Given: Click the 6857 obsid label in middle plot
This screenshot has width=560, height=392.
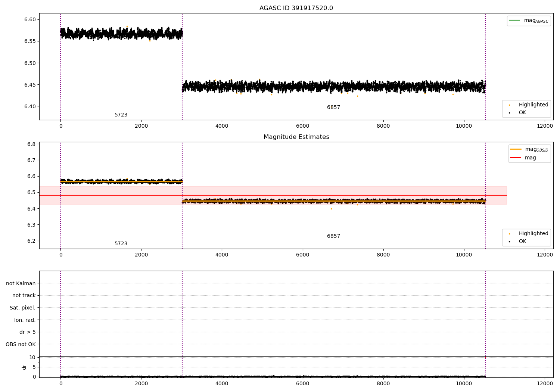Looking at the screenshot, I should (x=333, y=236).
